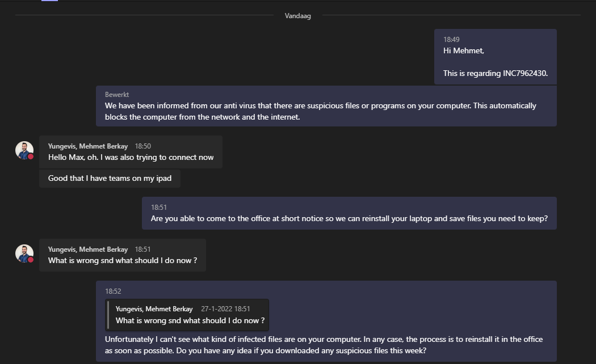Select the 'Hello Max, oh.' message
This screenshot has height=364, width=596.
point(131,157)
